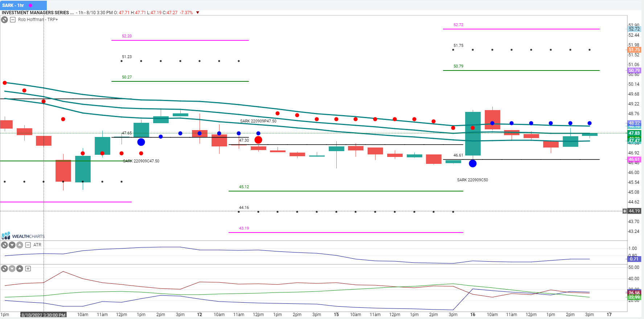Click the red down arrow beside -7.37%
644x319 pixels.
[198, 13]
